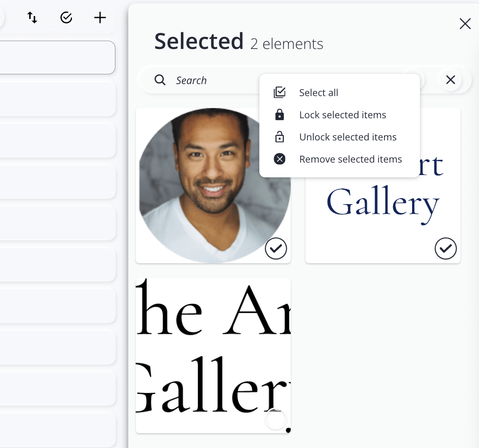Click the outlined field at top of left list
479x448 pixels.
tap(56, 57)
